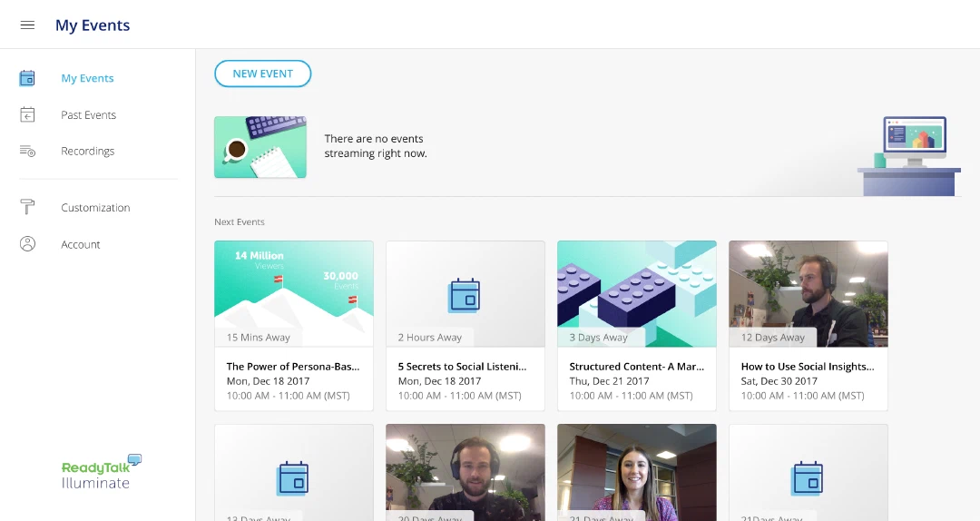
Task: Open the Account page
Action: [81, 244]
